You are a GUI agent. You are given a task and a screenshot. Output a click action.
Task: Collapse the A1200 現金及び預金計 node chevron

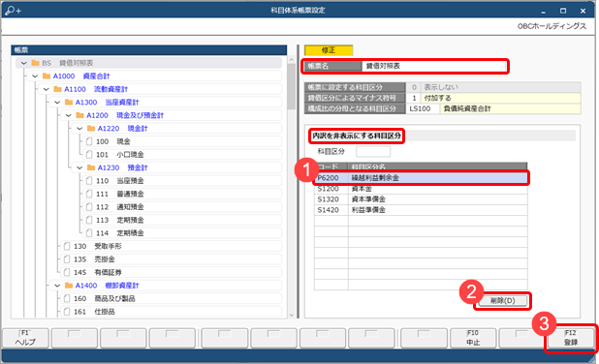(69, 115)
